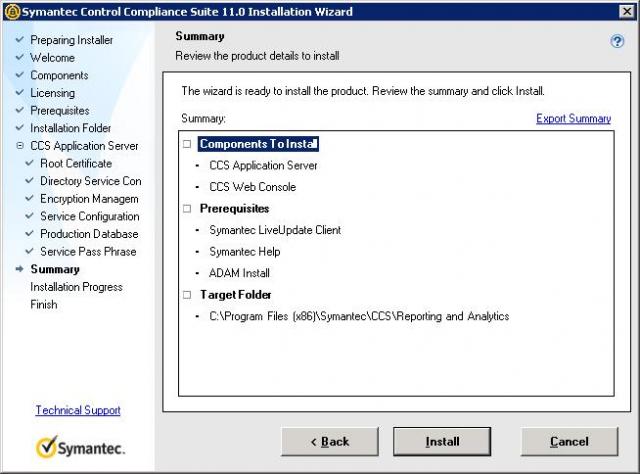This screenshot has width=640, height=474.
Task: Select the Finish step in sidebar
Action: (x=44, y=305)
